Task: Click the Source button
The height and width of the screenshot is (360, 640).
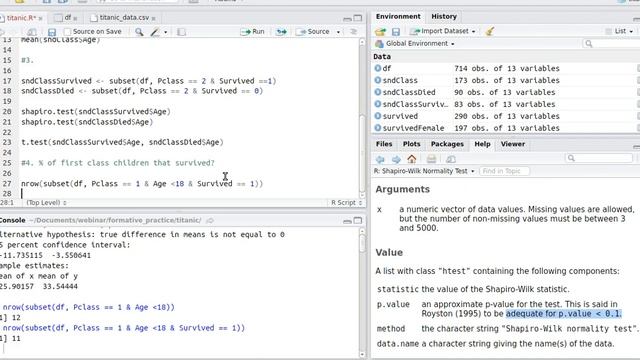Action: tap(313, 31)
